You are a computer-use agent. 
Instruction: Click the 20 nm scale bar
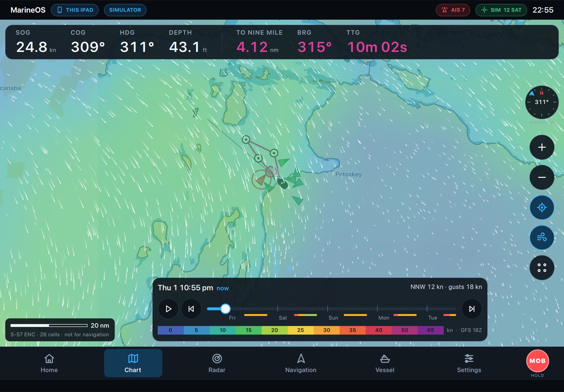(60, 326)
